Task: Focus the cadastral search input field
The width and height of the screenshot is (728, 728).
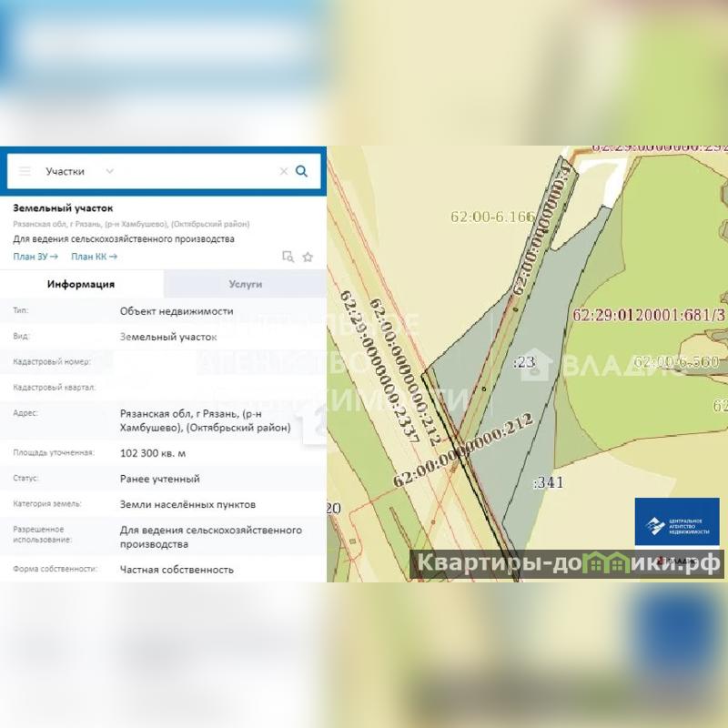Action: coord(196,171)
